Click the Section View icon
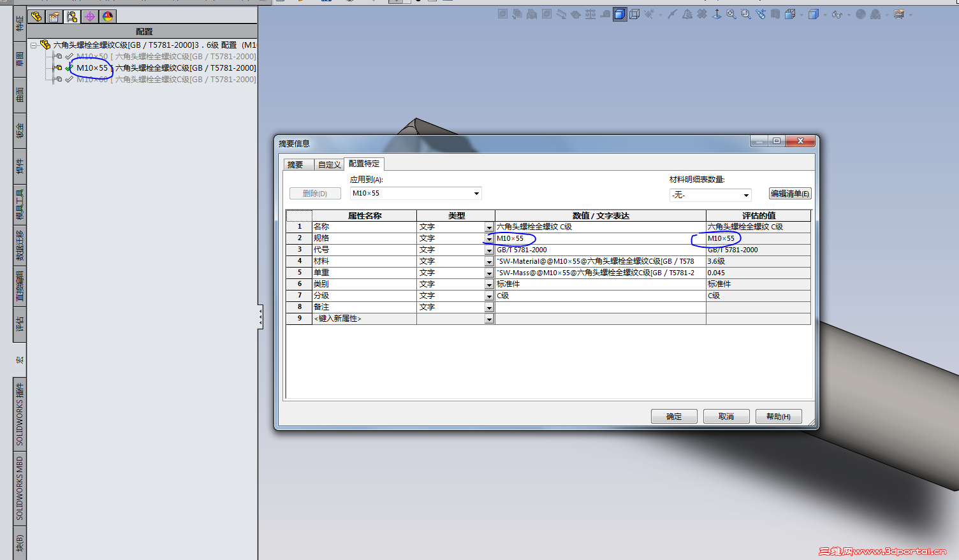959x560 pixels. pos(775,14)
